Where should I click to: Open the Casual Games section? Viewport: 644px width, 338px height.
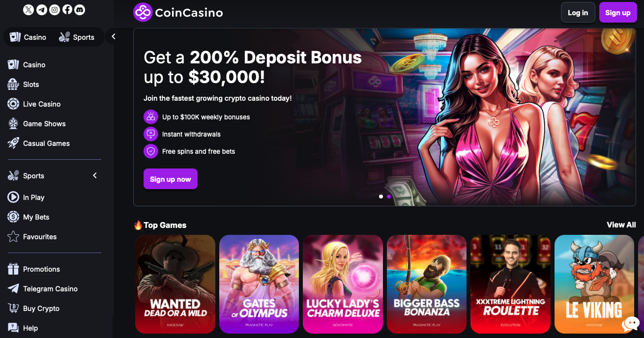(x=46, y=143)
